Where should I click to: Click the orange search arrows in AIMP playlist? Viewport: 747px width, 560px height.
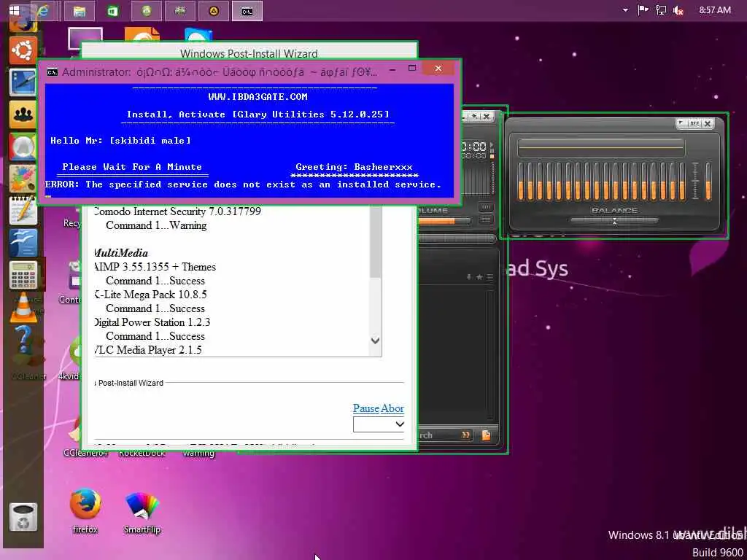click(465, 435)
